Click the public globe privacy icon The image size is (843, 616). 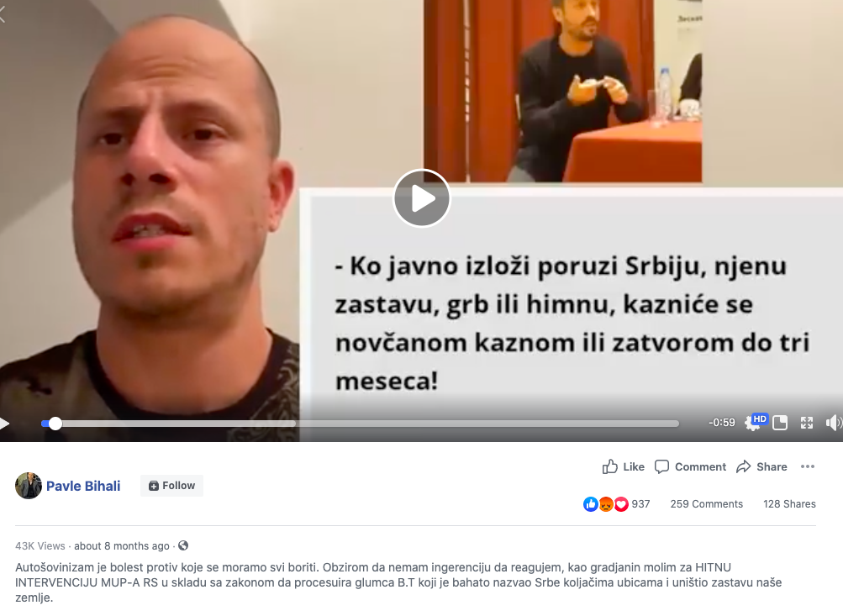pos(183,545)
